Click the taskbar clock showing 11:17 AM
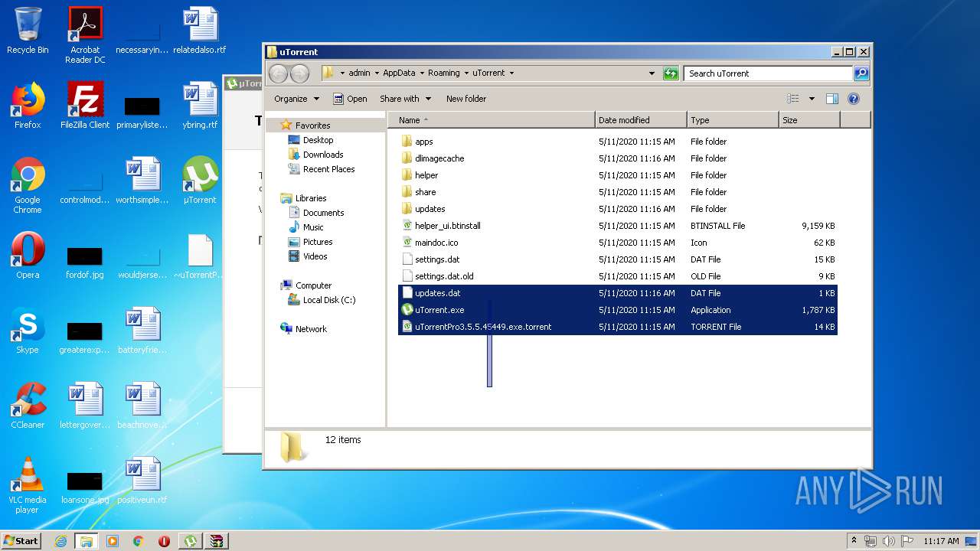 (x=941, y=541)
